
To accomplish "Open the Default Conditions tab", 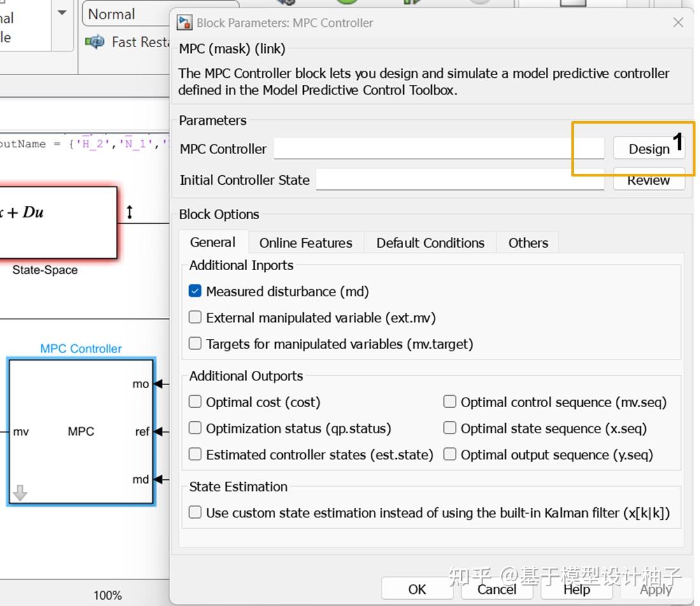I will tap(430, 243).
